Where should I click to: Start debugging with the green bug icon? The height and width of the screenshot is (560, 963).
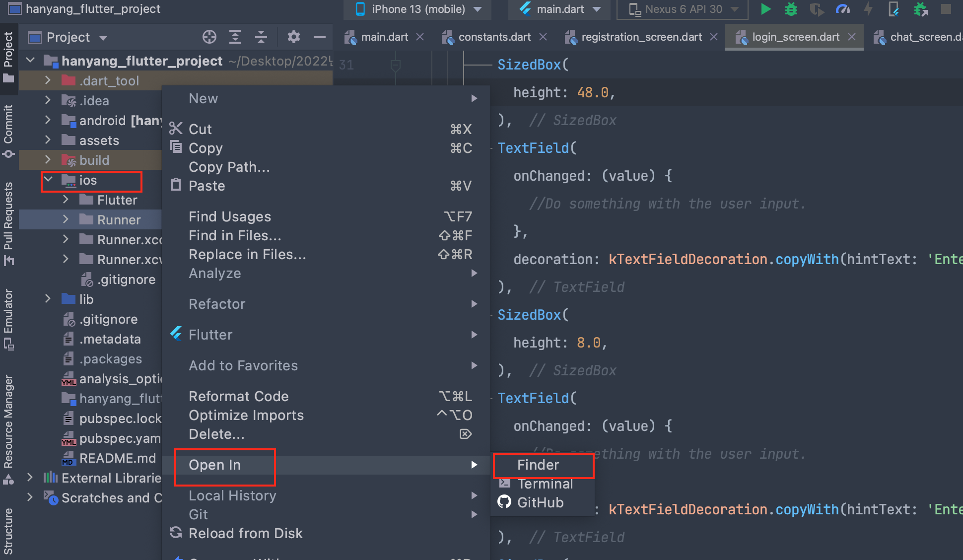[x=791, y=9]
